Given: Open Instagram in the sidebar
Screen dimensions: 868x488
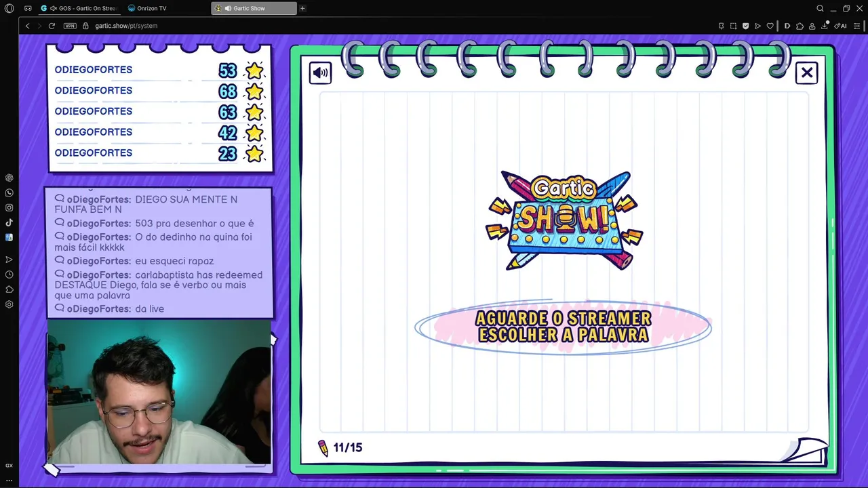Looking at the screenshot, I should point(9,207).
